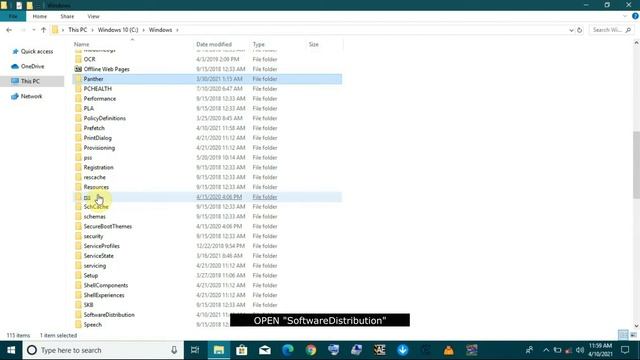This screenshot has height=360, width=640.
Task: Open the Windows Start menu
Action: pos(11,350)
